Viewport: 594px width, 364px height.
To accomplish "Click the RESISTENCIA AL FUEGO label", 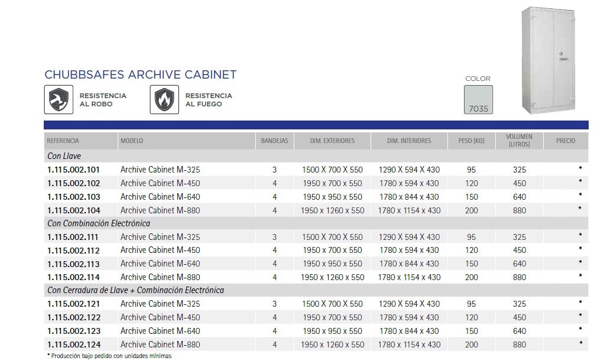I will click(x=209, y=99).
